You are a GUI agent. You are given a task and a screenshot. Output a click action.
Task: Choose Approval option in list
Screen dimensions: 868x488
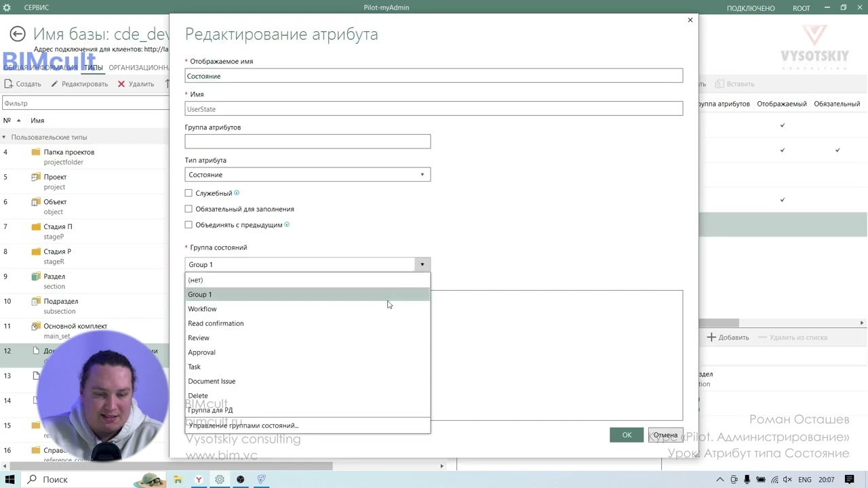tap(307, 352)
